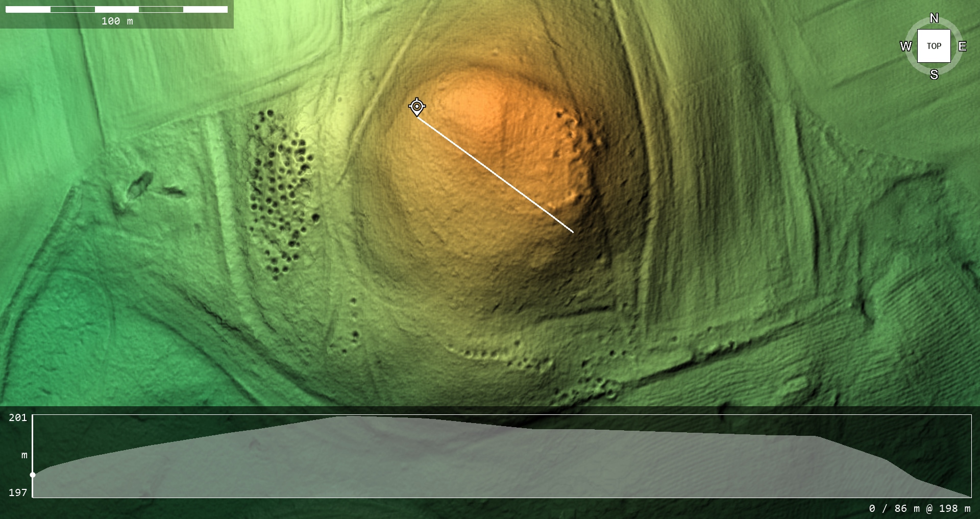
Task: Click the "0 / 86 m @ 198 m" readout
Action: tap(919, 508)
